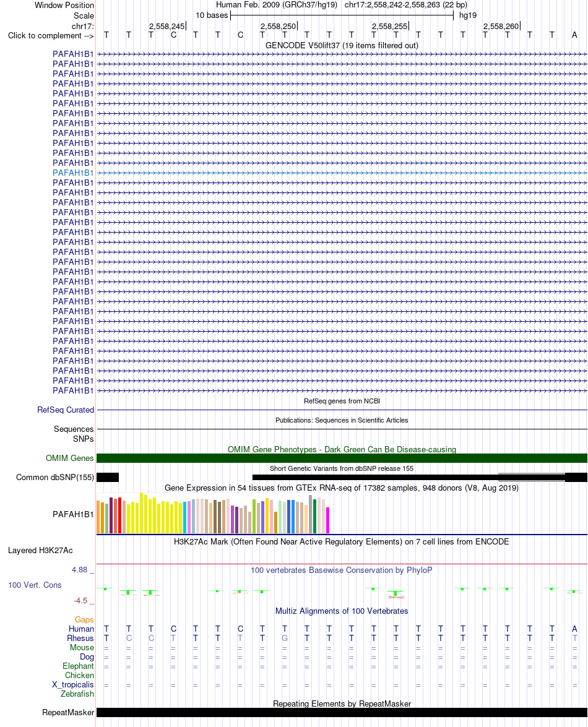Select the Mouse alignment row label

[x=82, y=647]
